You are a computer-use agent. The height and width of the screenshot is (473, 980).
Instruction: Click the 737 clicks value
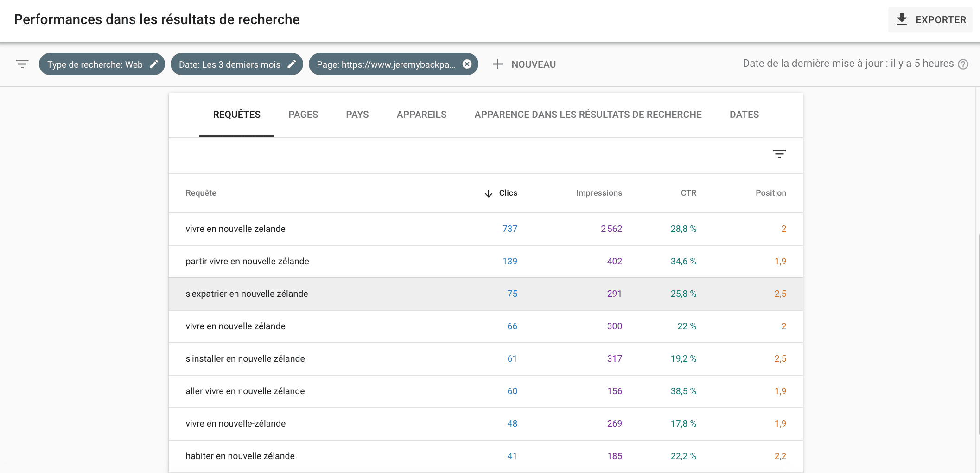pyautogui.click(x=510, y=229)
